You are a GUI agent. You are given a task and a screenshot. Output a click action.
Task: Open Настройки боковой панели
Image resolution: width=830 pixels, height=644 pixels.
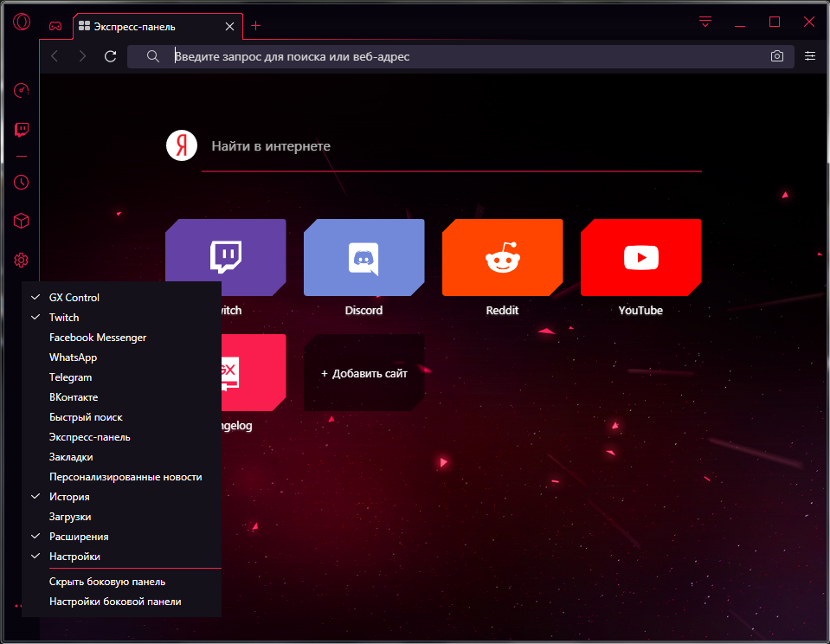click(x=121, y=602)
